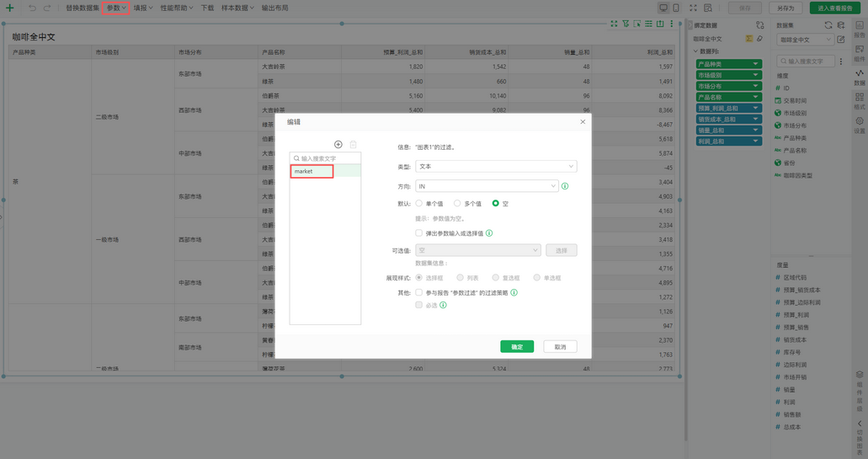Close the 编辑 dialog with X

(x=583, y=122)
